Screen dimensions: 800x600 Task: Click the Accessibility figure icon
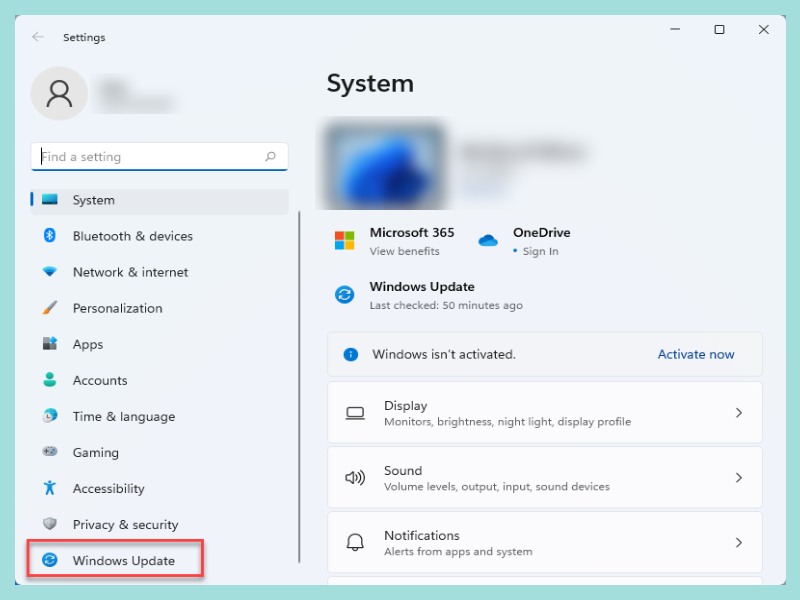point(49,488)
